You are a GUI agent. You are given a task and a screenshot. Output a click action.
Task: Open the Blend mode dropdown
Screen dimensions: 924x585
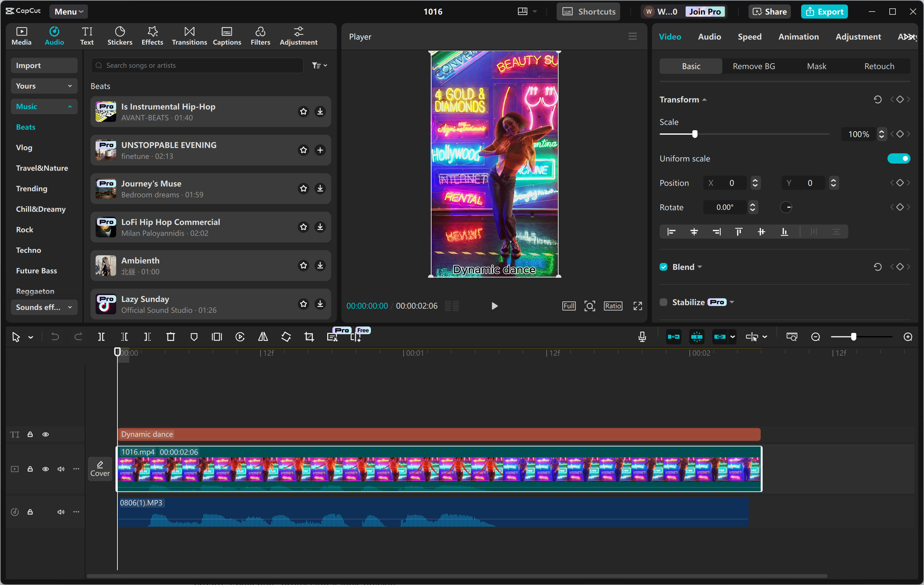point(699,267)
